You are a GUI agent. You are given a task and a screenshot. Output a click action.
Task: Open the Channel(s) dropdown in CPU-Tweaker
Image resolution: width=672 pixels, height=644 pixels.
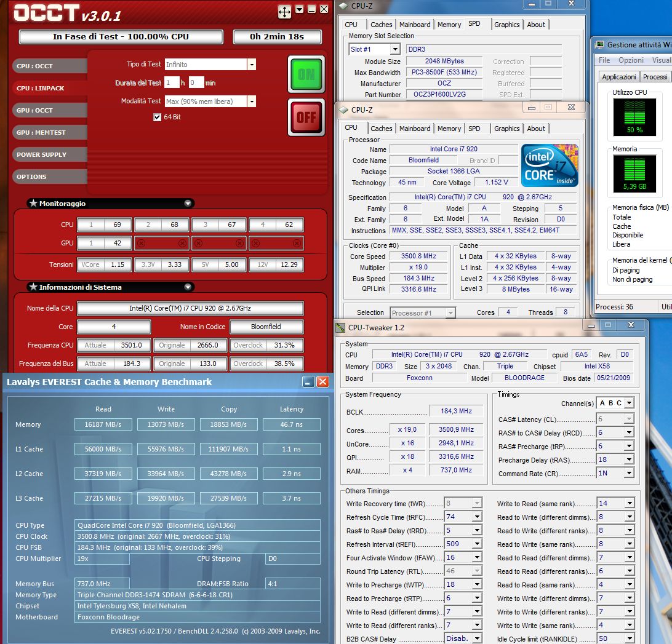[629, 403]
